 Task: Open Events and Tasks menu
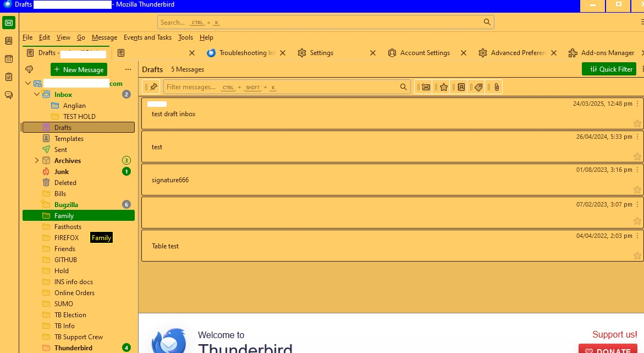147,37
